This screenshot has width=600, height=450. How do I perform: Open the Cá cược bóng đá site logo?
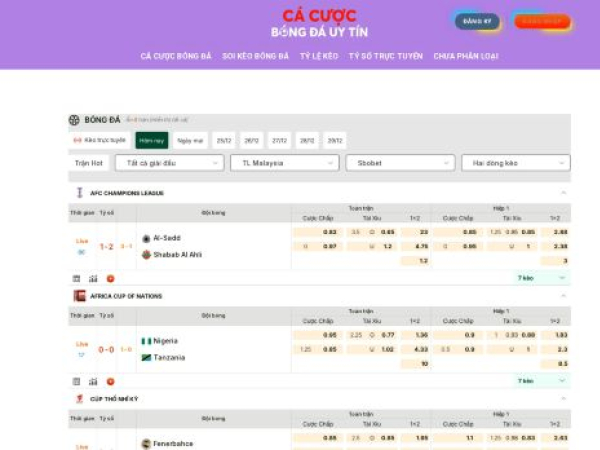pos(320,24)
